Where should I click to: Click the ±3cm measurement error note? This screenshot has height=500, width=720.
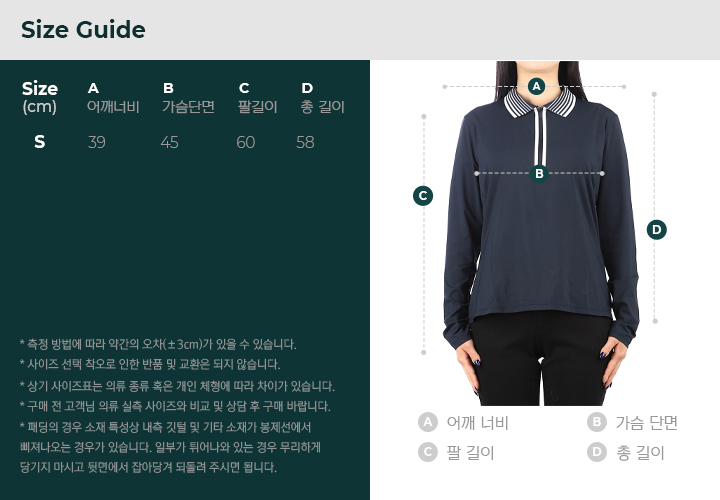pos(158,344)
